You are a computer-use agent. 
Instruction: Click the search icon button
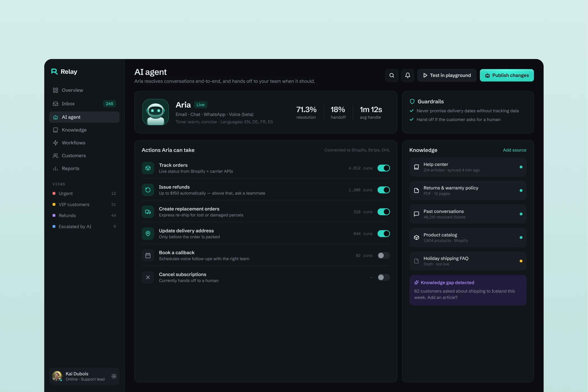click(392, 75)
